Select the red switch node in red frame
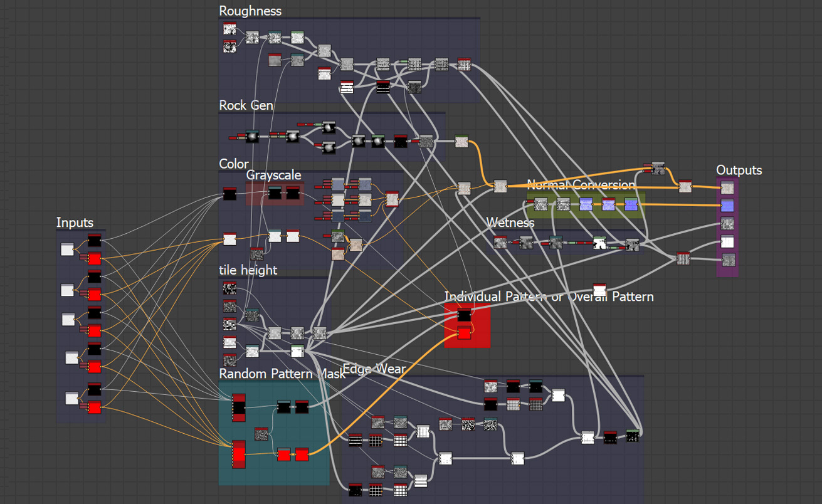Viewport: 822px width, 504px height. [x=463, y=333]
